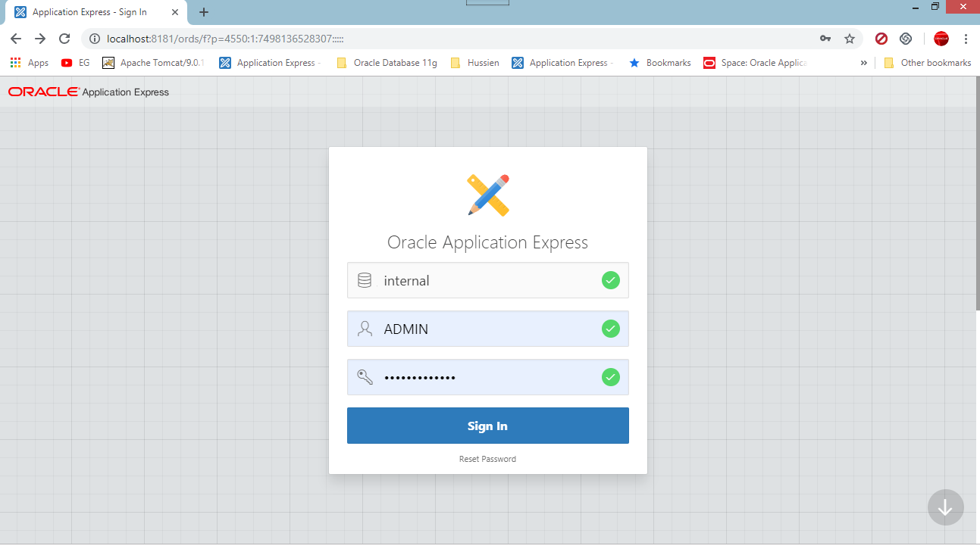Open a new browser tab

pos(203,12)
